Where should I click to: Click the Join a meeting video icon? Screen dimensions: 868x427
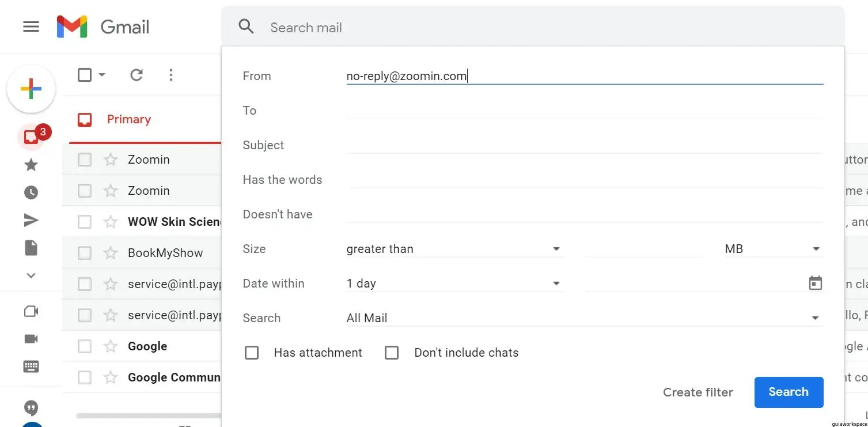tap(31, 339)
